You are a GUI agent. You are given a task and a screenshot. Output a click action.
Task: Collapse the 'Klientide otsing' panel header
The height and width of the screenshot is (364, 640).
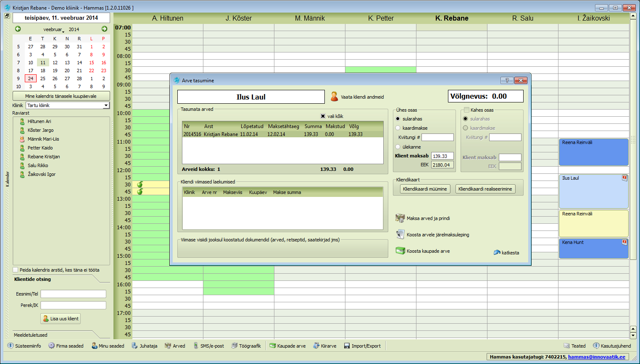coord(96,279)
